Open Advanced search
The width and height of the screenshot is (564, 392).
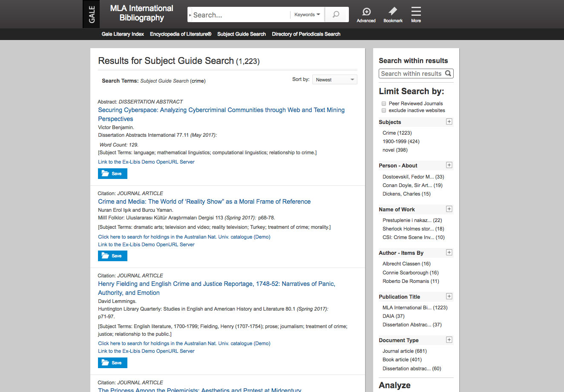(366, 15)
